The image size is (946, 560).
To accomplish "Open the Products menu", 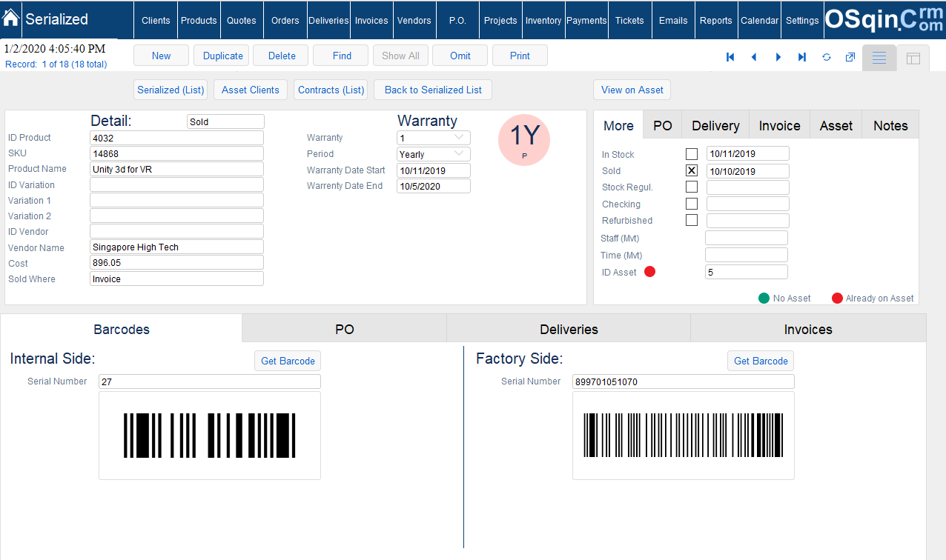I will 199,20.
